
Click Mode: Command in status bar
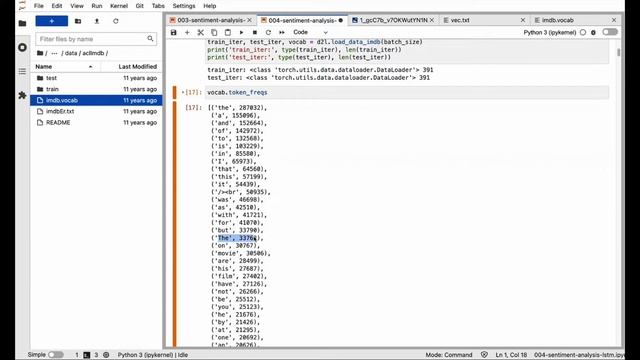449,355
